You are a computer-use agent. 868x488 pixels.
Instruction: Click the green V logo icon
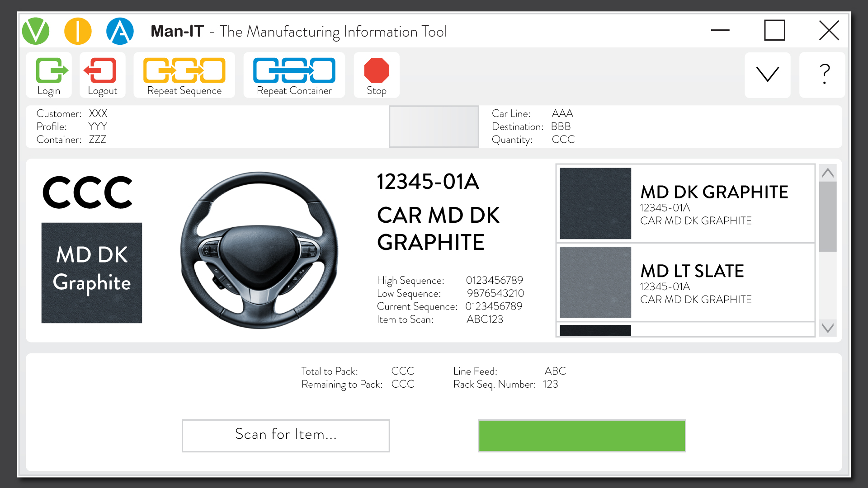pos(36,31)
